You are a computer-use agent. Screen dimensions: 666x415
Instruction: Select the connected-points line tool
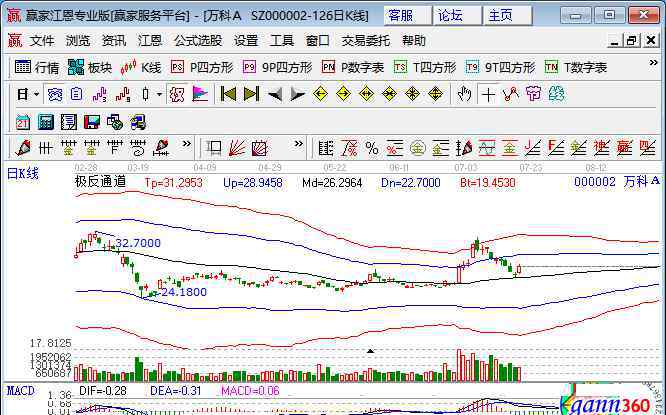[511, 94]
